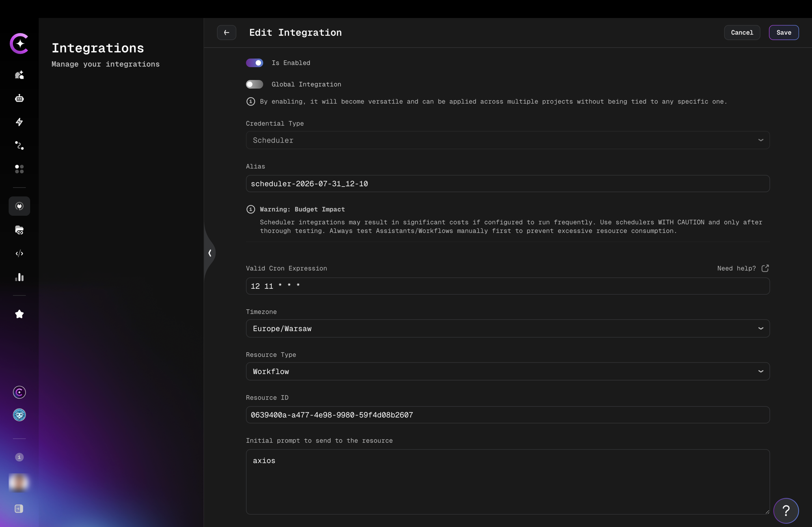Screen dimensions: 812x527
Task: Expand sidebar with the arrow panel icon
Action: (x=19, y=508)
